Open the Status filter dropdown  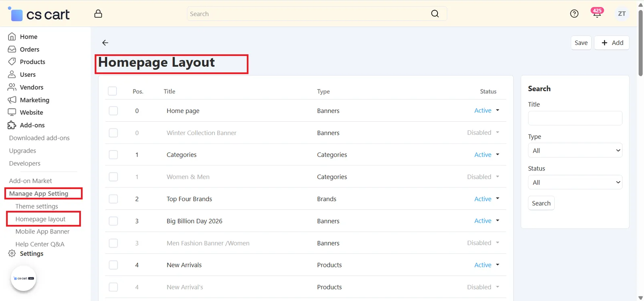tap(575, 182)
